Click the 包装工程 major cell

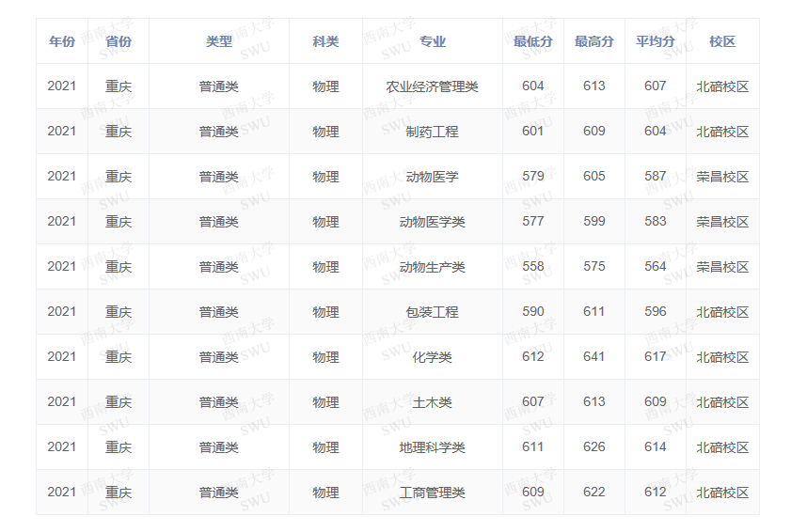tap(433, 312)
